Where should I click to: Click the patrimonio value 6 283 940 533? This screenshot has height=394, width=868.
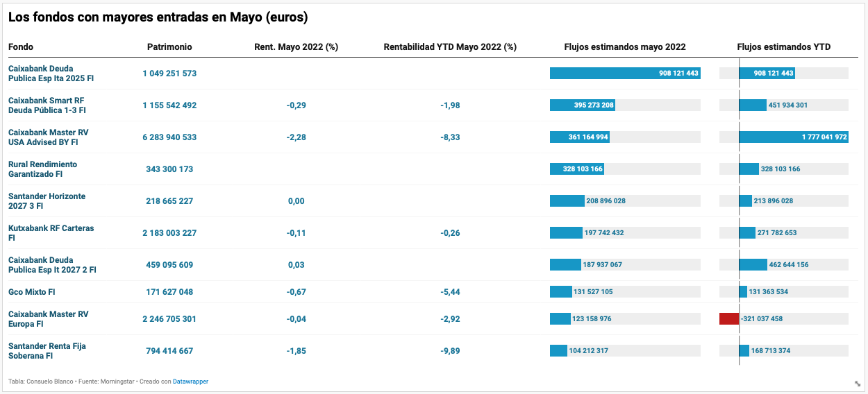[x=169, y=137]
